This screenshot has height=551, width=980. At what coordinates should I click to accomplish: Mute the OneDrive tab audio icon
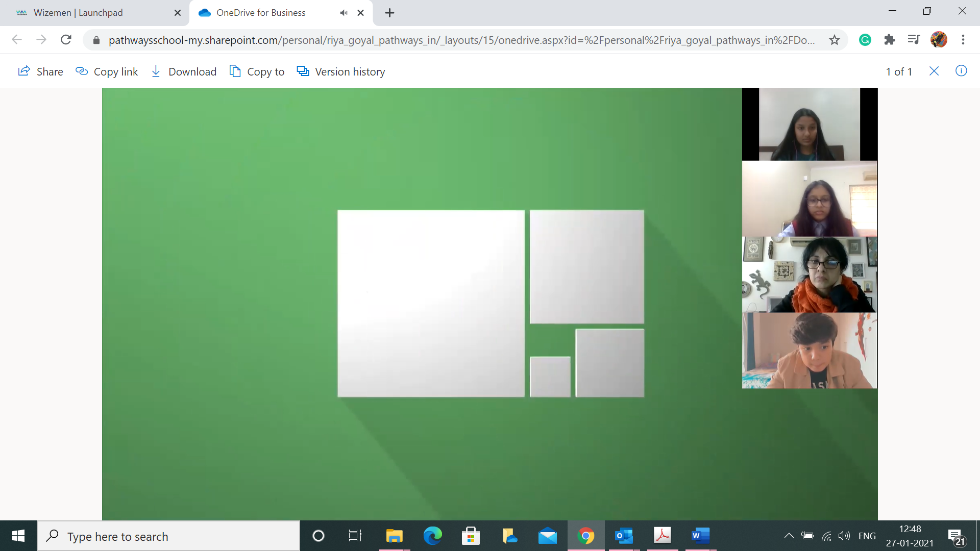pos(344,13)
